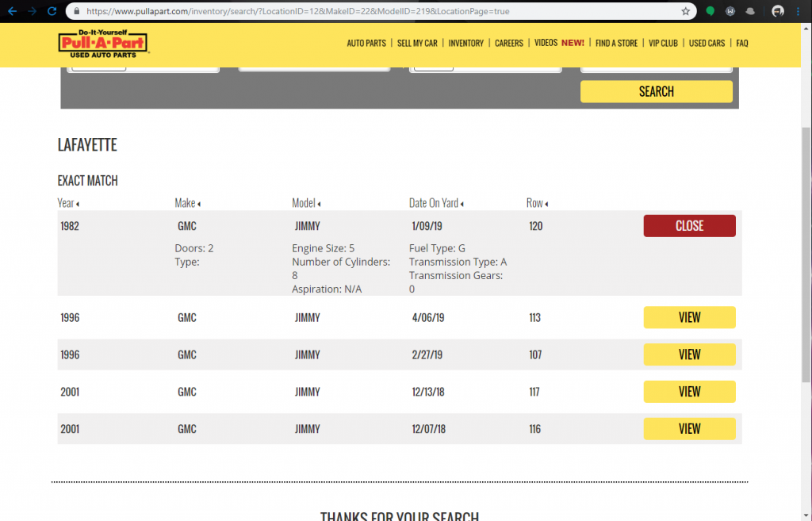
Task: Click the Pull-A-Part logo
Action: click(103, 44)
